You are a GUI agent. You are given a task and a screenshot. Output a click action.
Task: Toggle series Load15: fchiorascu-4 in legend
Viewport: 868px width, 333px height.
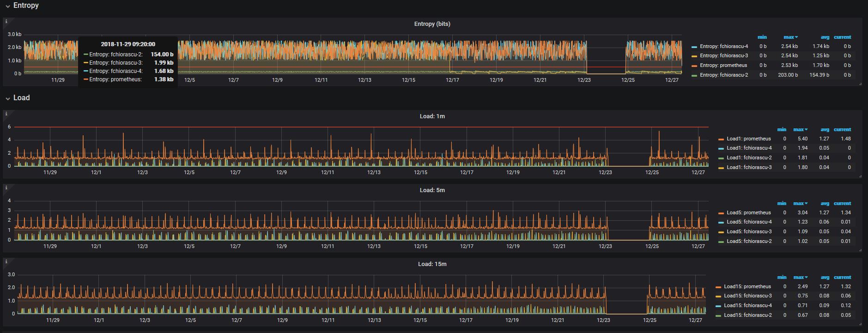(x=748, y=306)
